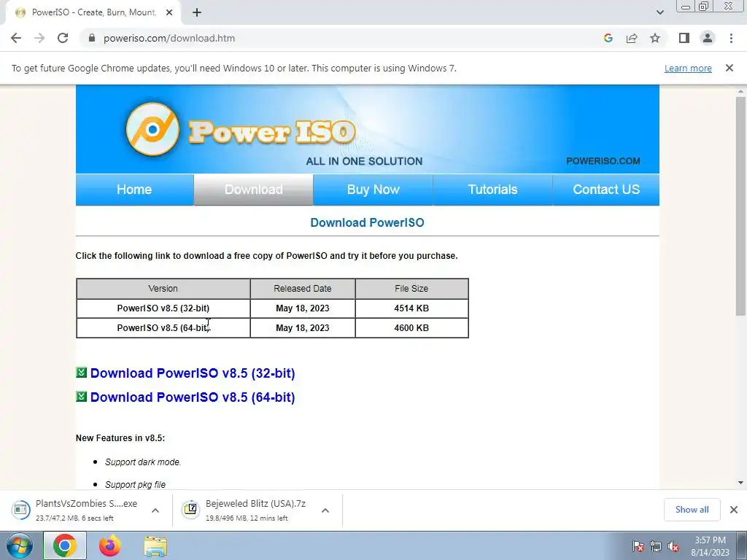Click the Bejeweled Blitz 7z file icon
Screen dimensions: 747x560
point(190,510)
